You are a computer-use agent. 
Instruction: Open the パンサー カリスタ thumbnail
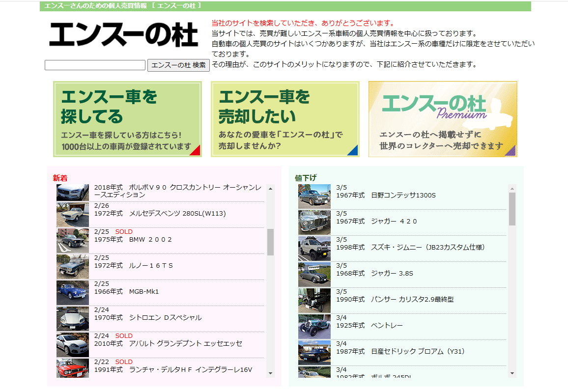pyautogui.click(x=314, y=301)
